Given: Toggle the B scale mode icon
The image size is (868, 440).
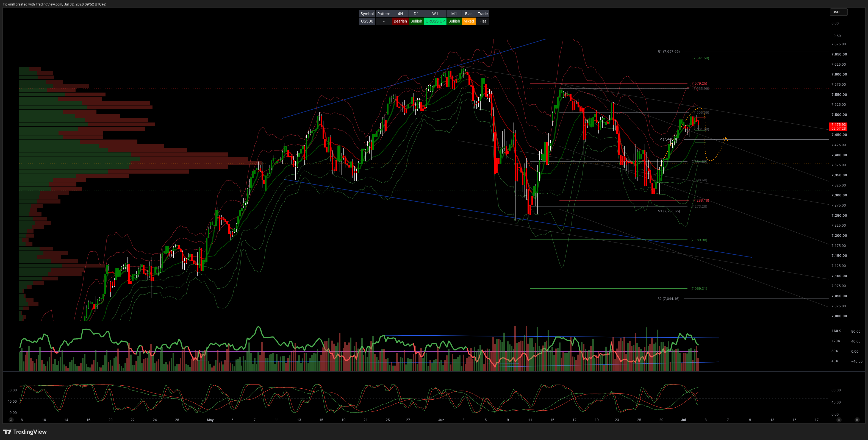Looking at the screenshot, I should pyautogui.click(x=857, y=420).
